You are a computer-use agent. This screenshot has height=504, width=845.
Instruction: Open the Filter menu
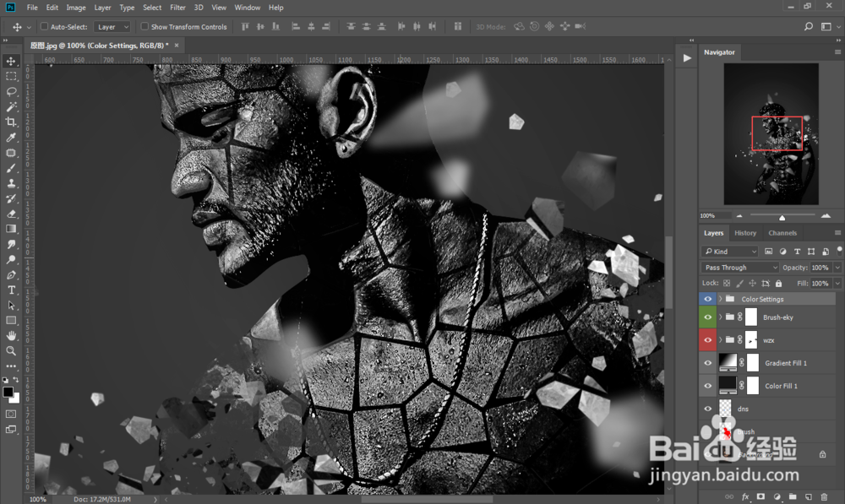click(177, 8)
